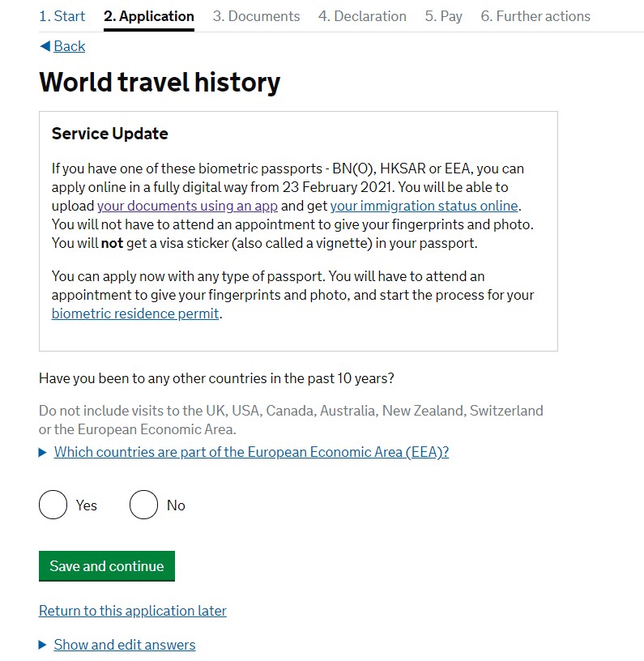Click the World travel history heading
This screenshot has height=661, width=644.
[160, 82]
